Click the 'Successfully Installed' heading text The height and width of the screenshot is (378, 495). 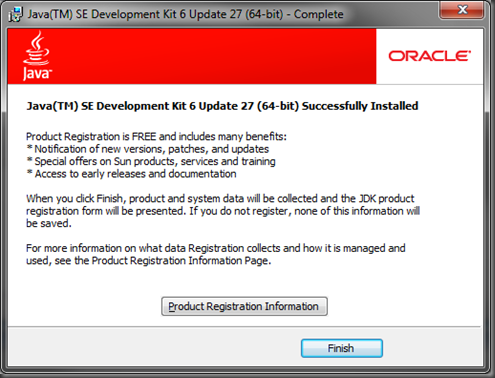point(222,106)
